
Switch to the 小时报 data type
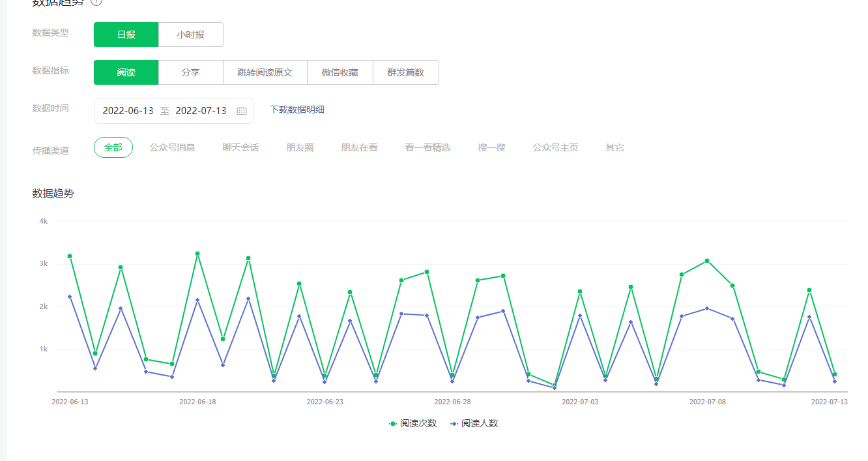191,35
